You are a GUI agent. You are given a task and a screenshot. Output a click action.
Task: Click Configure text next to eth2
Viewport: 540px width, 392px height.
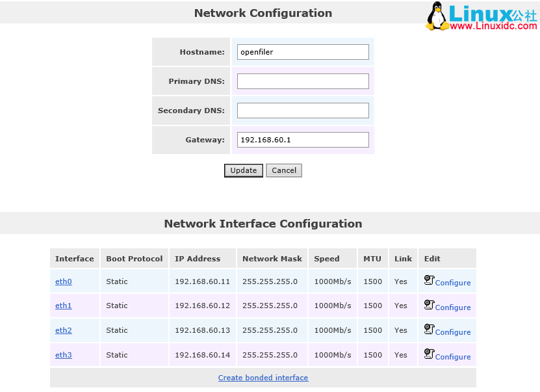(x=453, y=332)
